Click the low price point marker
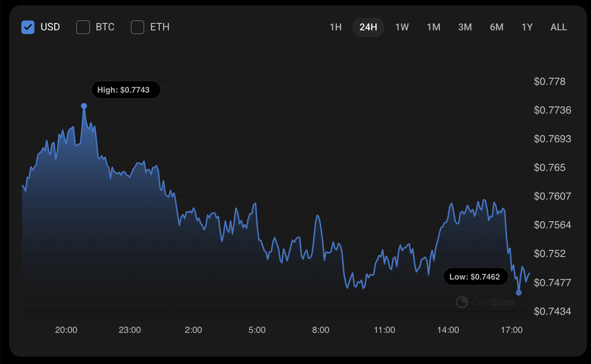591x364 pixels. (519, 293)
